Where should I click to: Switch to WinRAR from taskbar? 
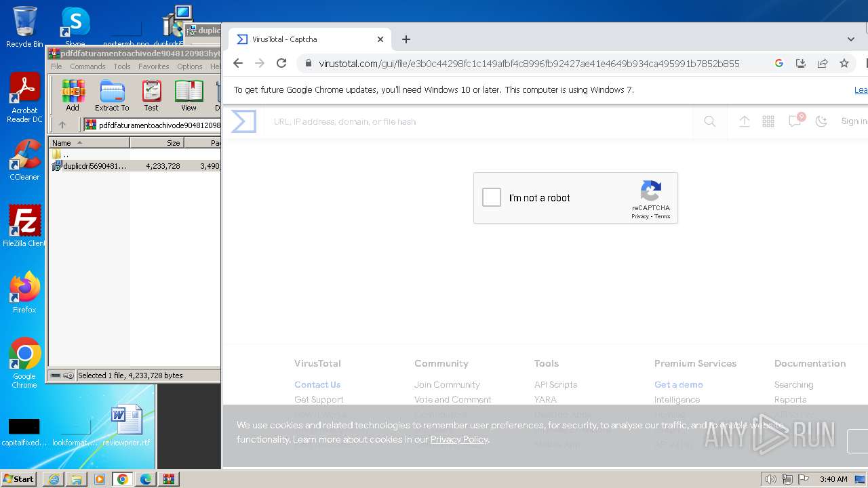click(x=169, y=479)
